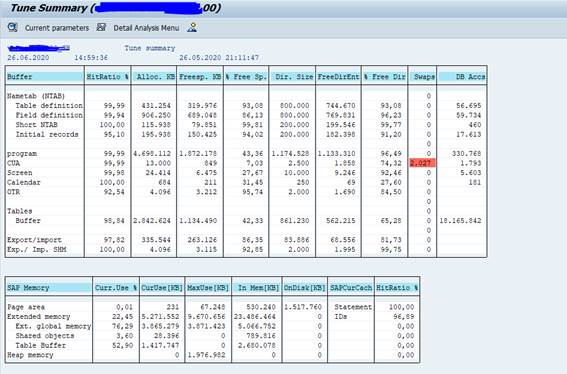Select program allocation value 4.698.112

152,154
